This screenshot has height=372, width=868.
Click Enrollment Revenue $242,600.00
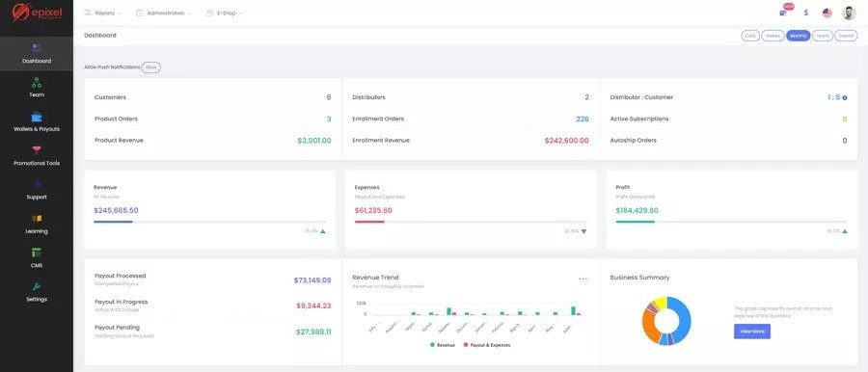567,141
